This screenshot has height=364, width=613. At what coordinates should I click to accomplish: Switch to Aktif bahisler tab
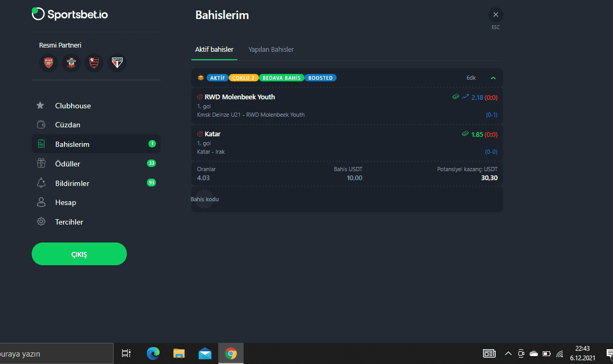[214, 50]
